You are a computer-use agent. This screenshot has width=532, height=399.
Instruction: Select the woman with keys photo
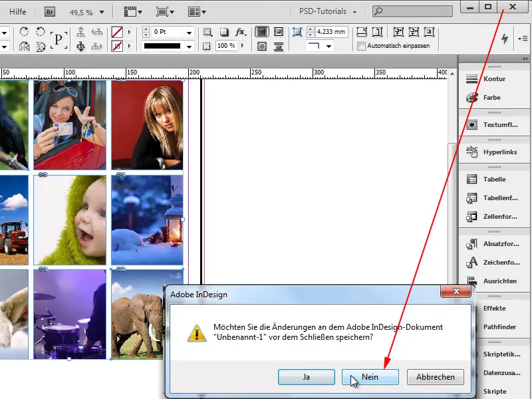[x=70, y=125]
